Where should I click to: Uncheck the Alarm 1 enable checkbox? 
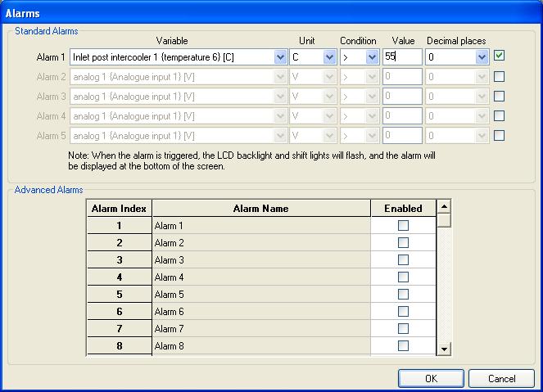[499, 56]
